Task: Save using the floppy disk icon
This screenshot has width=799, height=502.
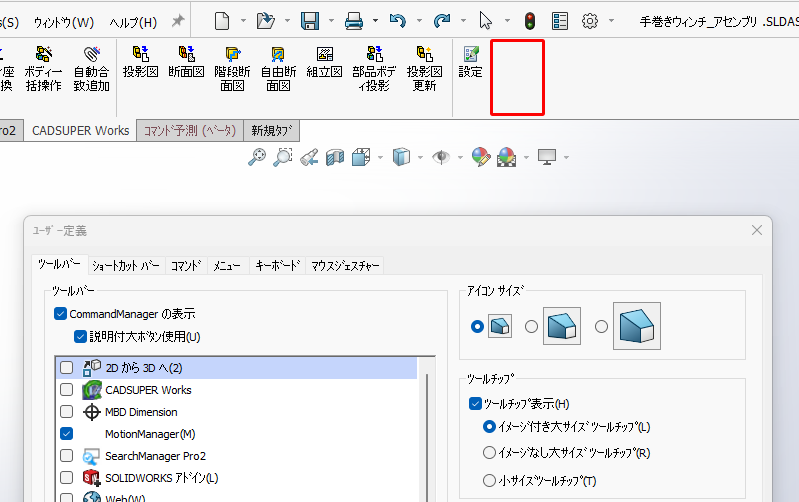Action: point(310,21)
